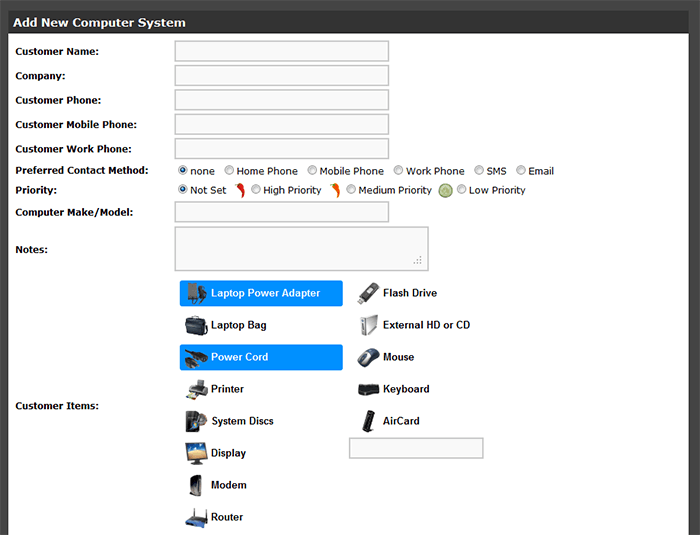Click the orange chili Medium Priority icon
The image size is (700, 535).
click(335, 190)
